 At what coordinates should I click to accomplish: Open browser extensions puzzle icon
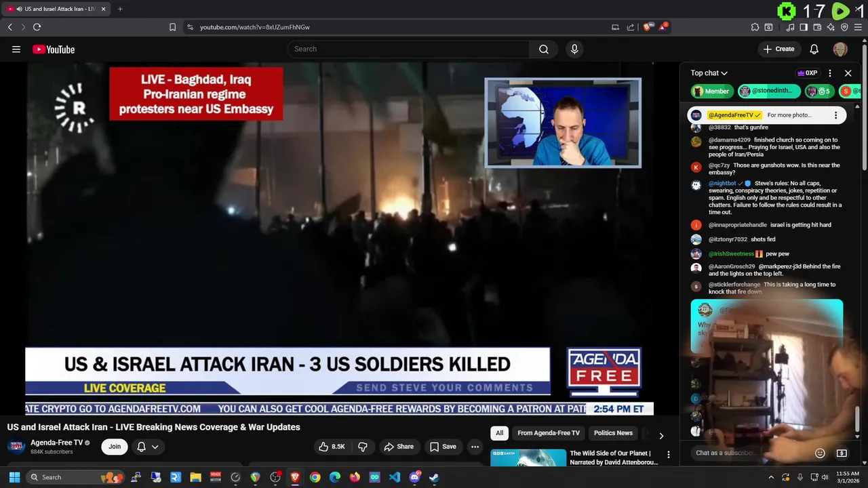coord(755,27)
